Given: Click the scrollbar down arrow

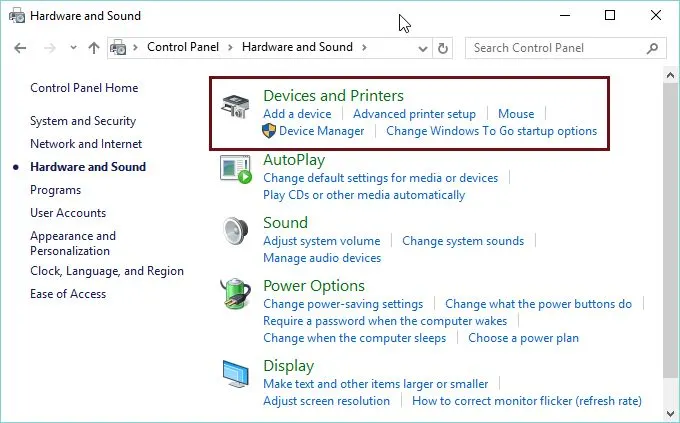Looking at the screenshot, I should [x=670, y=413].
